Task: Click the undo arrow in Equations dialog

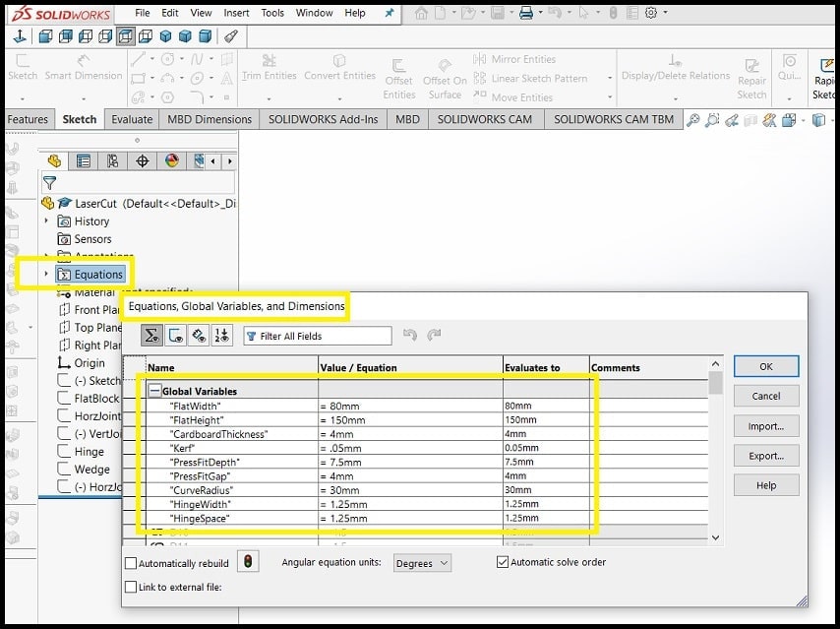Action: point(410,335)
